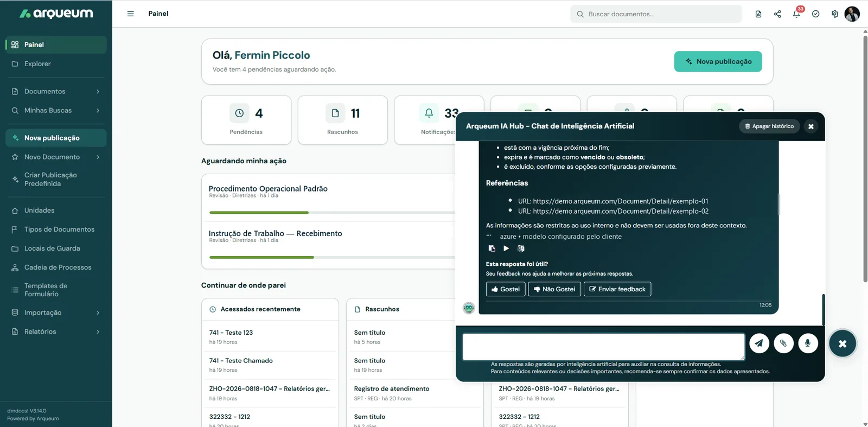This screenshot has width=868, height=427.
Task: Click the Enviar feedback button
Action: pyautogui.click(x=617, y=289)
